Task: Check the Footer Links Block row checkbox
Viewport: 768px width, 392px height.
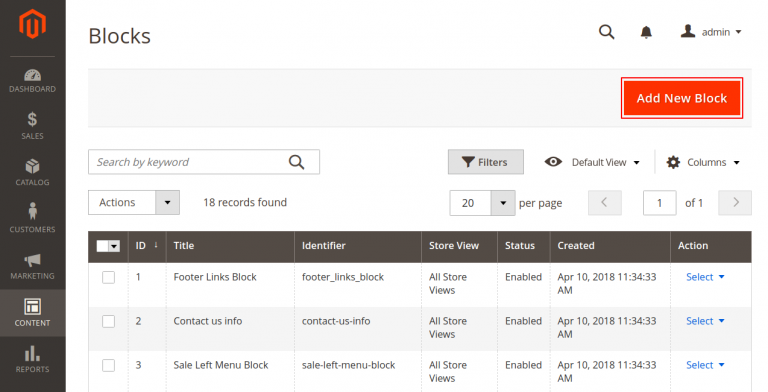Action: pos(108,277)
